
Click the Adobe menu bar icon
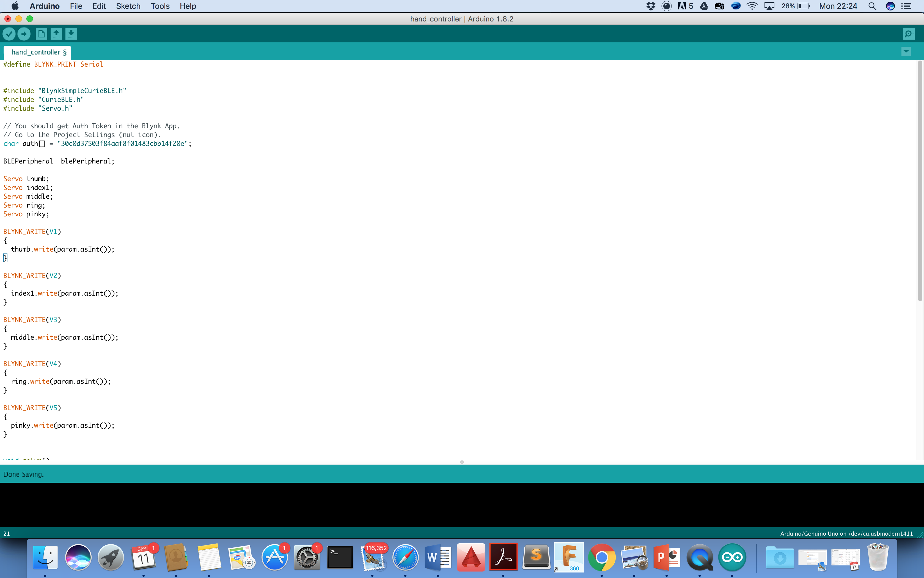point(685,6)
